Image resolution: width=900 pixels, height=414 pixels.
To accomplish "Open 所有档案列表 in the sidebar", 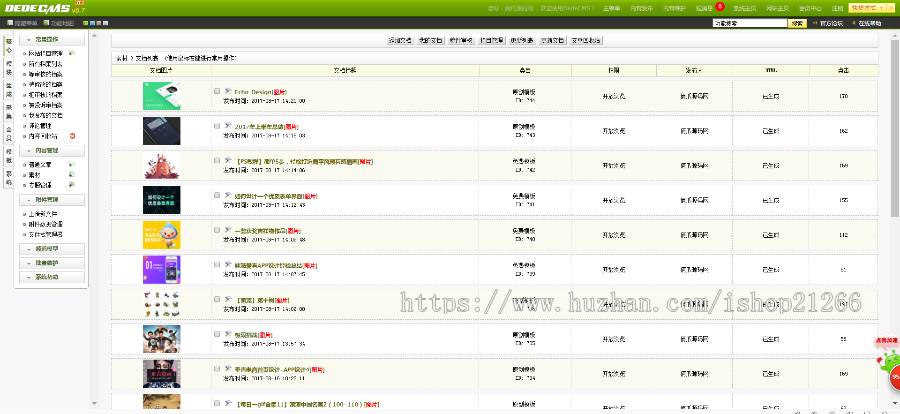I will (45, 64).
